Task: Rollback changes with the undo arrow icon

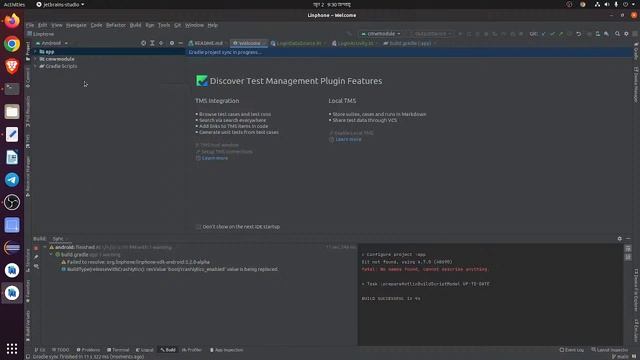Action: [579, 34]
